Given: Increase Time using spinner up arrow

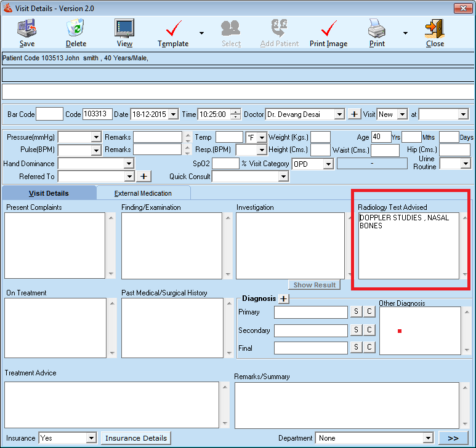Looking at the screenshot, I should (x=236, y=111).
